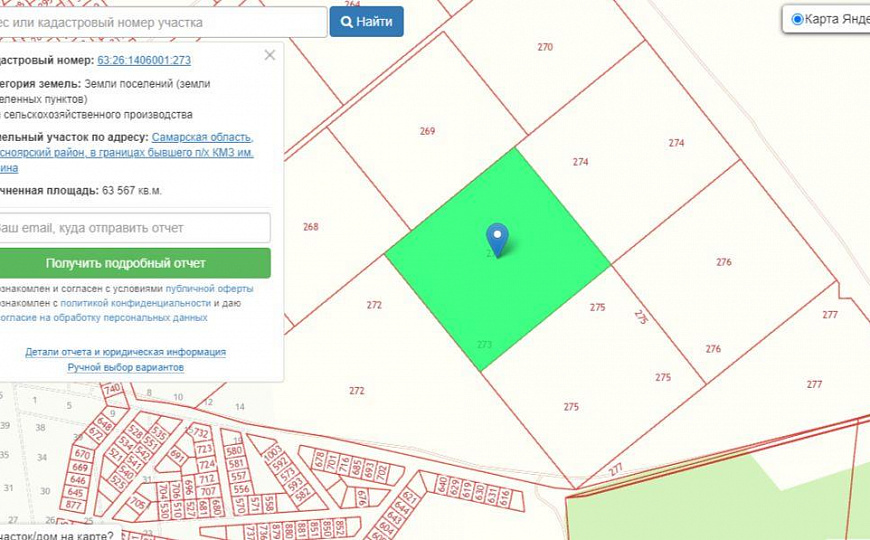Focus the email input for the report
Screen dimensions: 870x540
[134, 228]
